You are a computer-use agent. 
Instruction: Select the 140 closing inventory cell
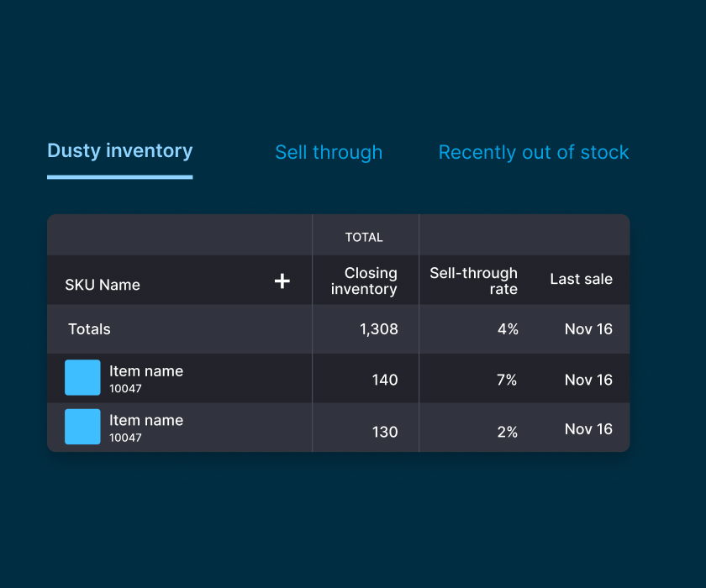(384, 380)
